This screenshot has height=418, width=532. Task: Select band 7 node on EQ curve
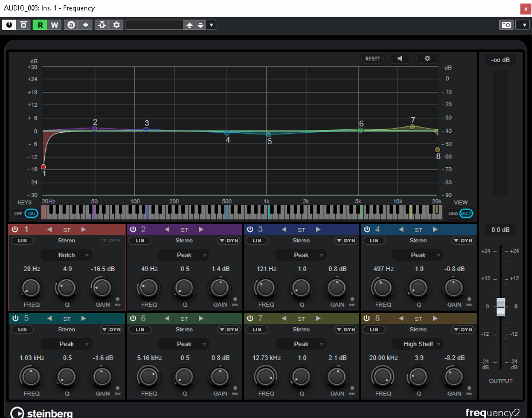click(x=412, y=126)
